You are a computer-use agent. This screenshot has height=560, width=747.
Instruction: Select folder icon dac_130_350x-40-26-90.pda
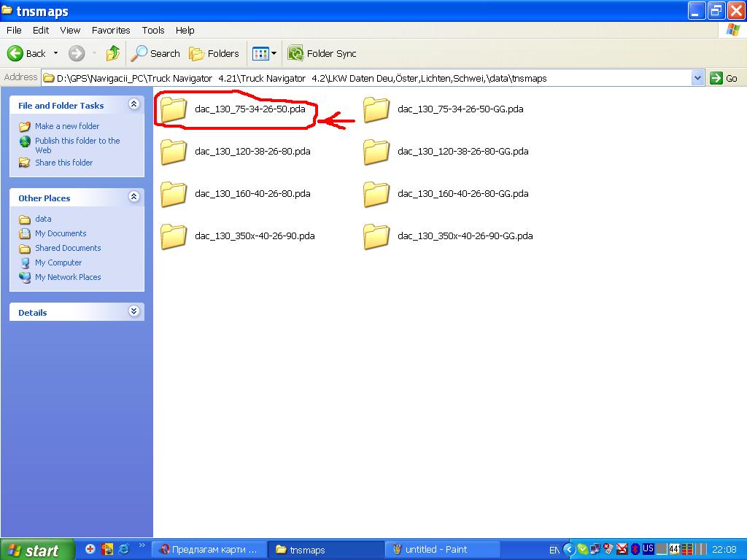pos(174,237)
